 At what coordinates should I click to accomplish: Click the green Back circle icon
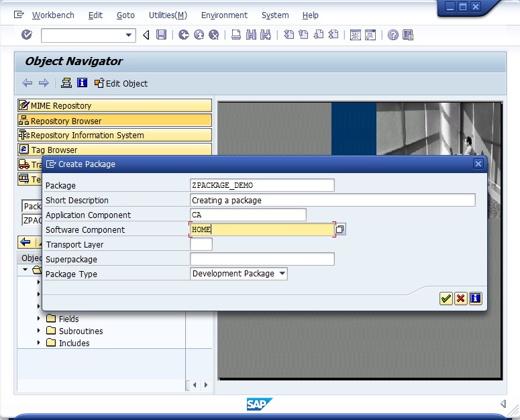point(184,34)
